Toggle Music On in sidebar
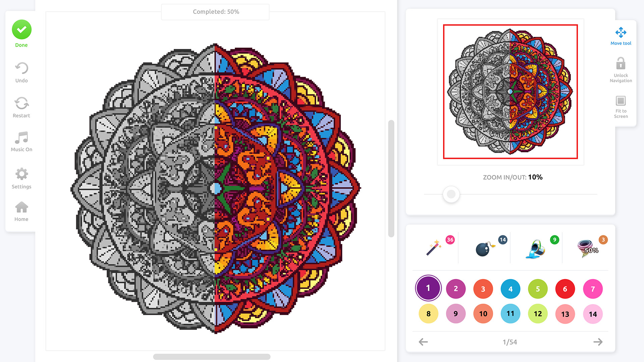The image size is (644, 362). (22, 142)
